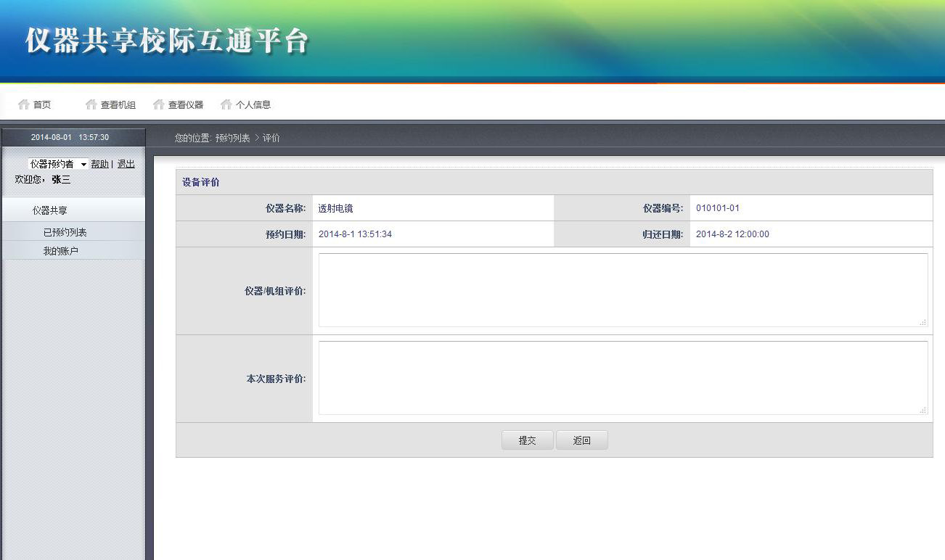Click resize handle of 本次服务评价 box
The width and height of the screenshot is (945, 560).
point(923,410)
